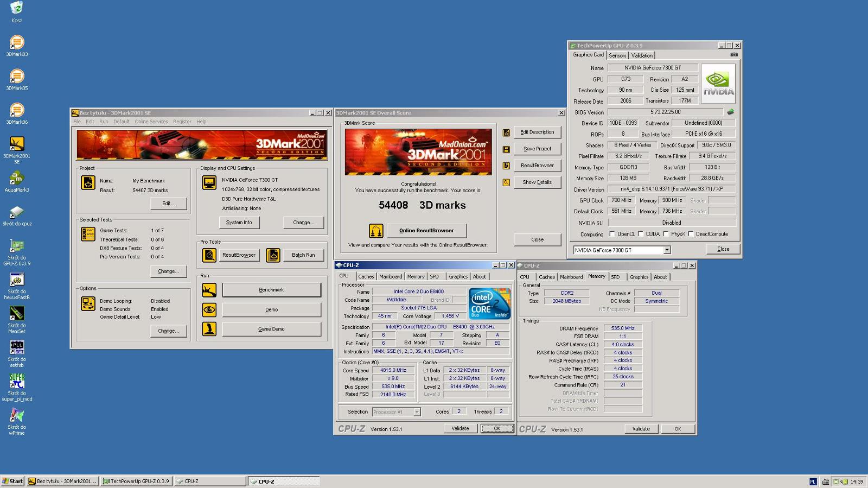The image size is (868, 488).
Task: Switch to the Sensors tab in GPU-Z
Action: tap(617, 55)
